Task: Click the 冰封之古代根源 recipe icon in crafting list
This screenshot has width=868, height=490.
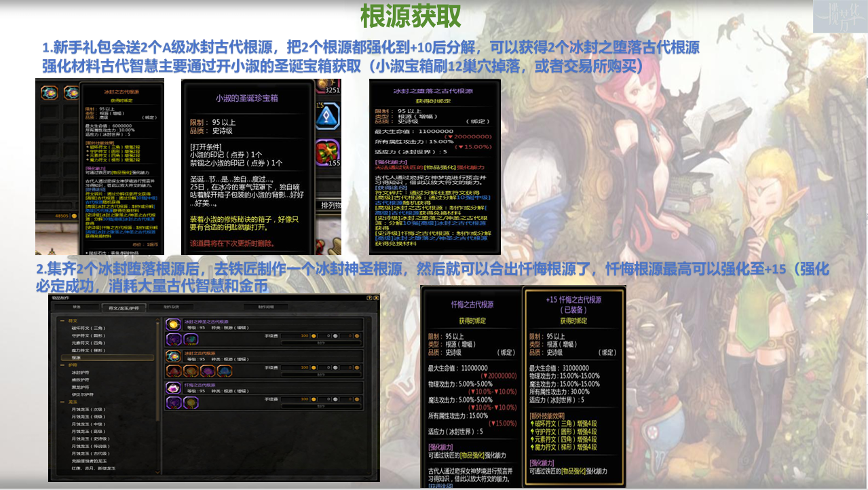Action: click(x=172, y=356)
